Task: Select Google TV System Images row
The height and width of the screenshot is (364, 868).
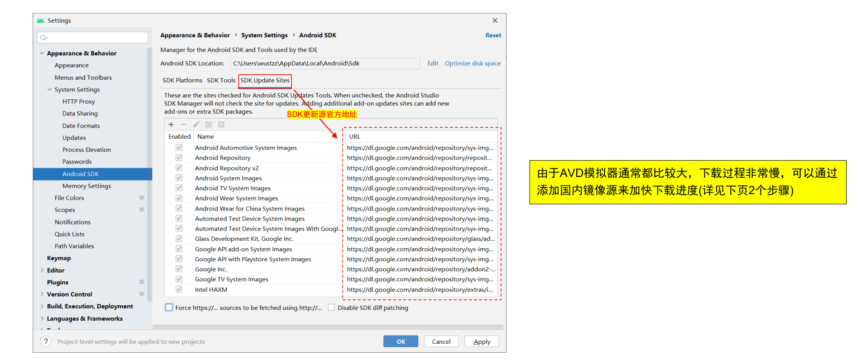Action: (331, 279)
